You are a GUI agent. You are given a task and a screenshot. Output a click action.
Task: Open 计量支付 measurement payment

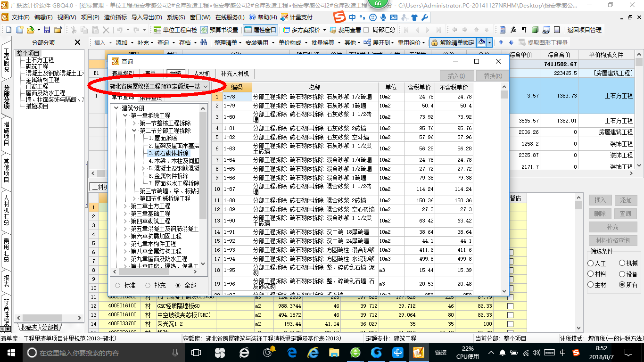pos(297,17)
